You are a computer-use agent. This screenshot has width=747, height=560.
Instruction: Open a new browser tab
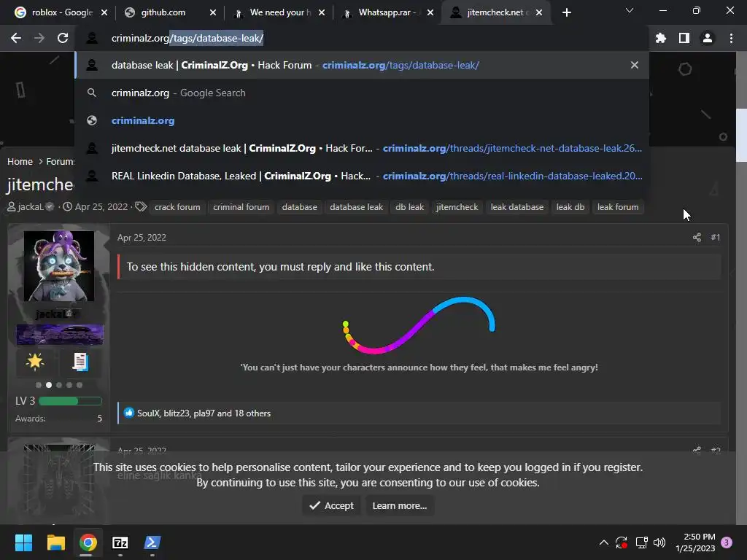[566, 12]
